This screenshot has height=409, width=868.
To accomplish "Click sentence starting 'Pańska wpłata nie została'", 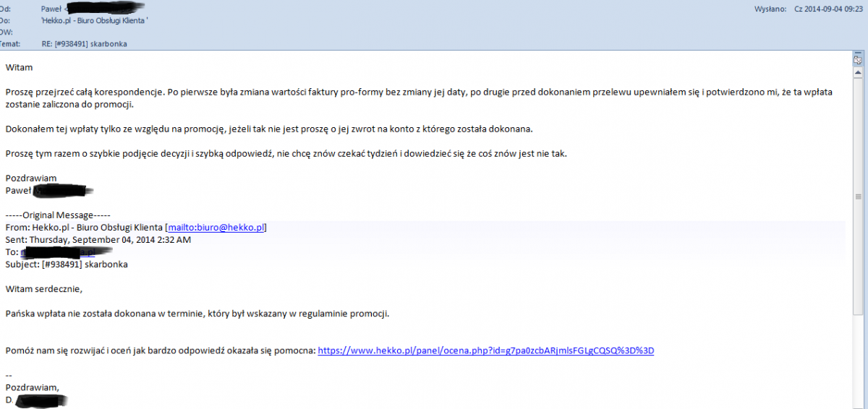I will pyautogui.click(x=197, y=314).
